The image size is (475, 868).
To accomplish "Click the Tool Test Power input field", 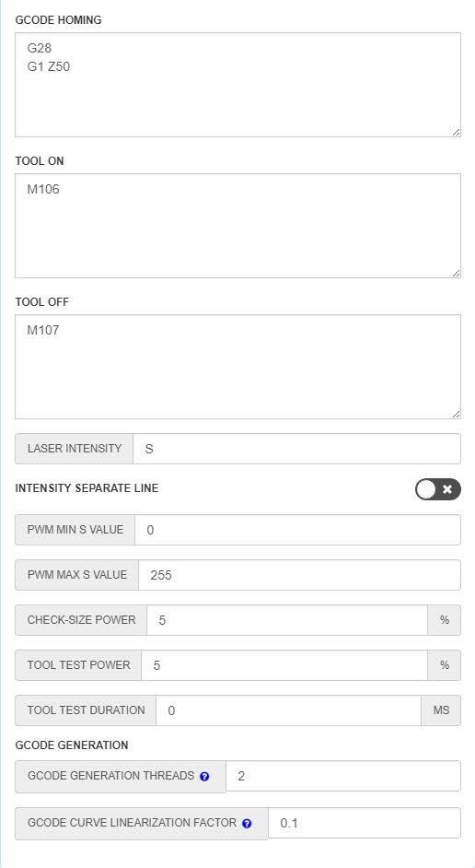I will coord(284,665).
